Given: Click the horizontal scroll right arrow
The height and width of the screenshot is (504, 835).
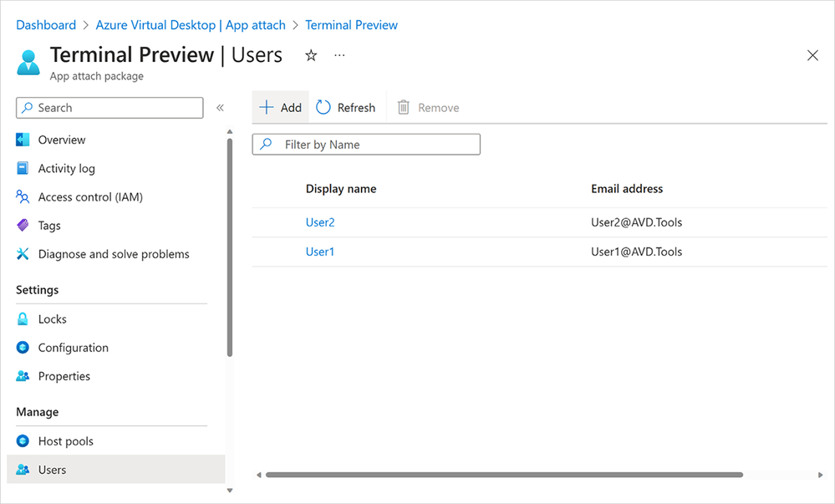Looking at the screenshot, I should click(821, 475).
